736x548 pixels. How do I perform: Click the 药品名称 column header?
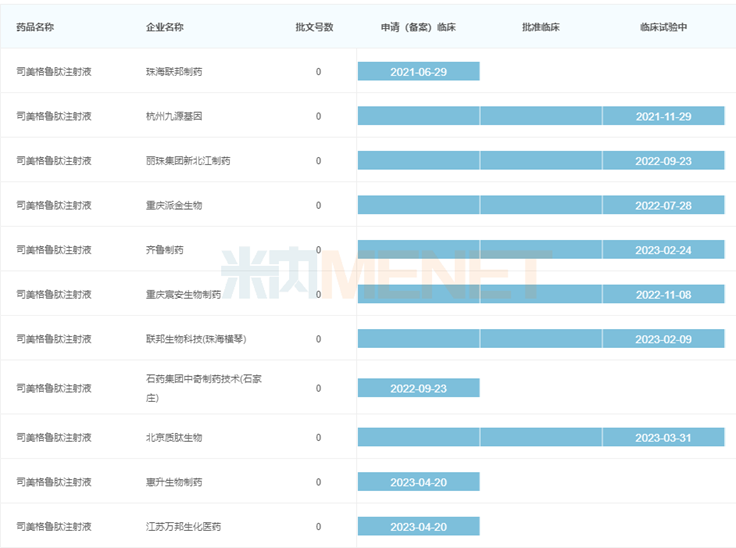point(35,27)
